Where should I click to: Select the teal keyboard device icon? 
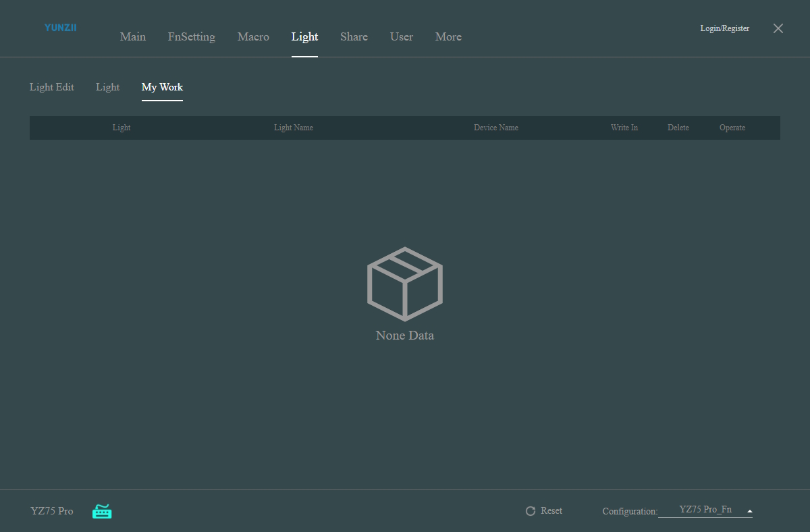click(102, 511)
